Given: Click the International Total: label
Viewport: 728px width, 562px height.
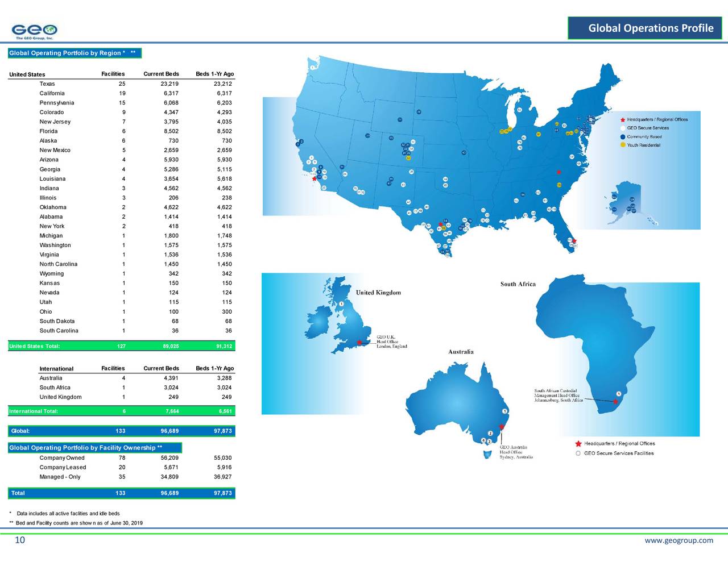Looking at the screenshot, I should click(x=34, y=411).
